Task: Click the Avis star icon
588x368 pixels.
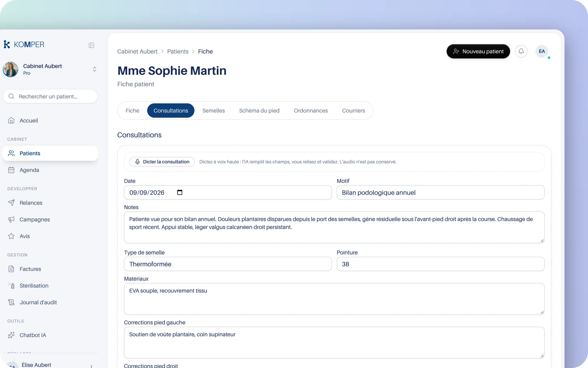Action: point(11,236)
